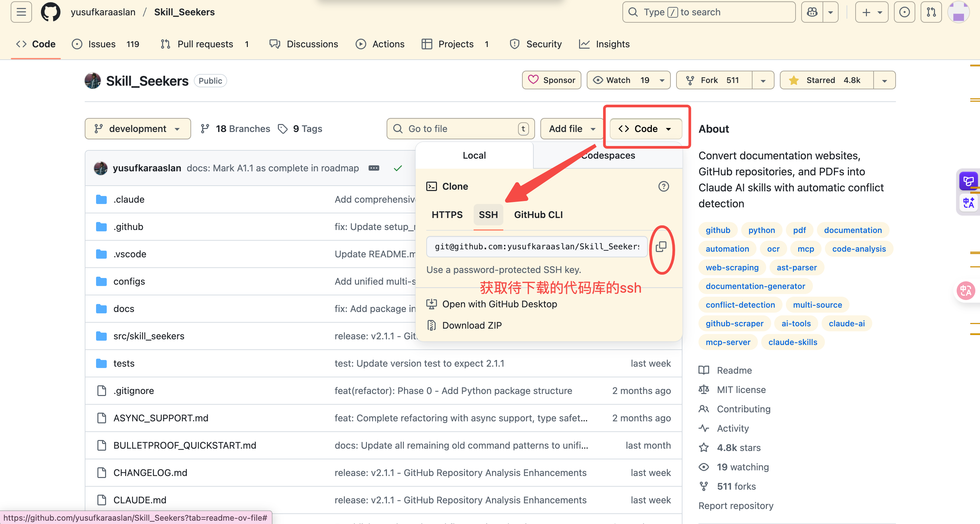Open the hamburger navigation menu
Screen dimensions: 980x524
click(x=21, y=12)
